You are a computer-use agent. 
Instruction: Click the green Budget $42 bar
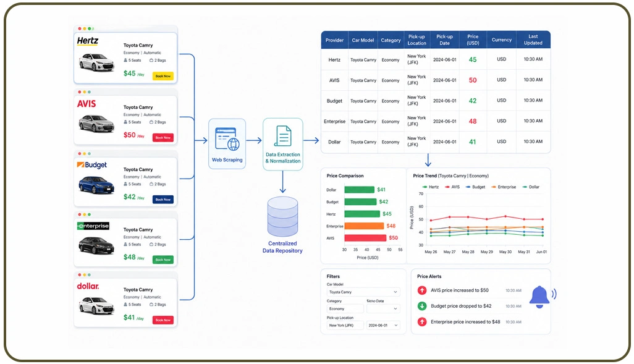coord(360,202)
